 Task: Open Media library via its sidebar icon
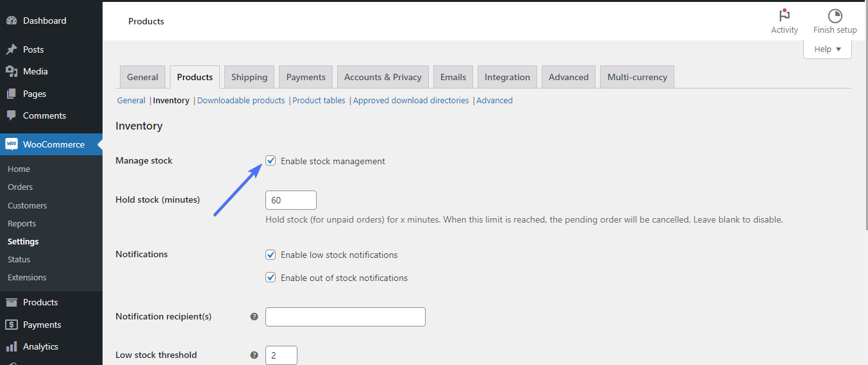click(x=12, y=71)
